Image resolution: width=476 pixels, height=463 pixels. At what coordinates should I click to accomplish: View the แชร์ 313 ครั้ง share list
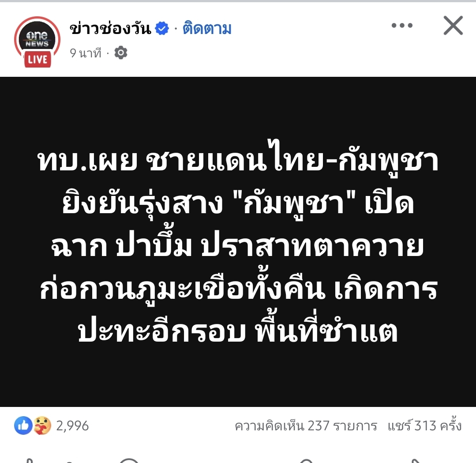point(425,426)
